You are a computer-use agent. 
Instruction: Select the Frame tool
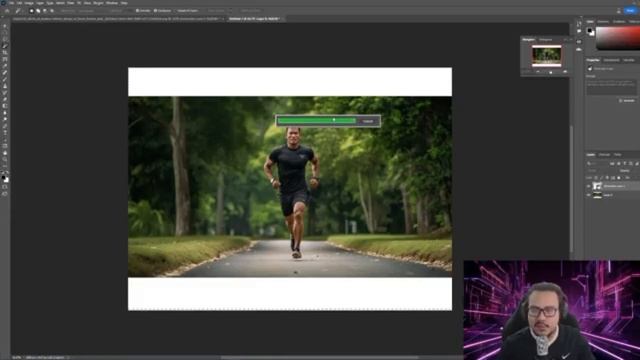point(5,59)
